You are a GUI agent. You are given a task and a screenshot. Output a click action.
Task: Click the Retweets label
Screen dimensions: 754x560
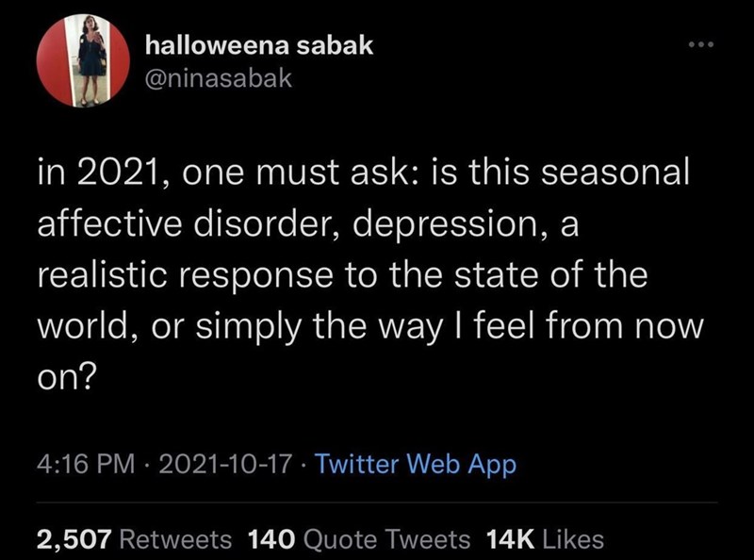176,538
